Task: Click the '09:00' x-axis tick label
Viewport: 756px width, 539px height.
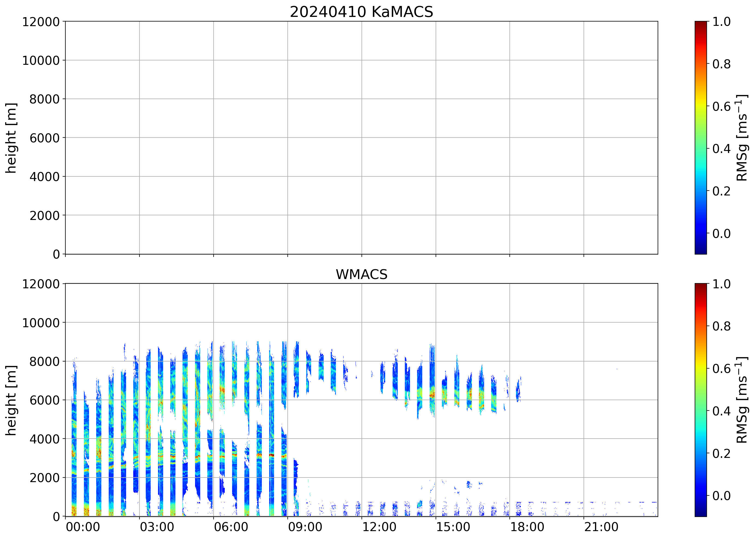Action: click(x=305, y=527)
